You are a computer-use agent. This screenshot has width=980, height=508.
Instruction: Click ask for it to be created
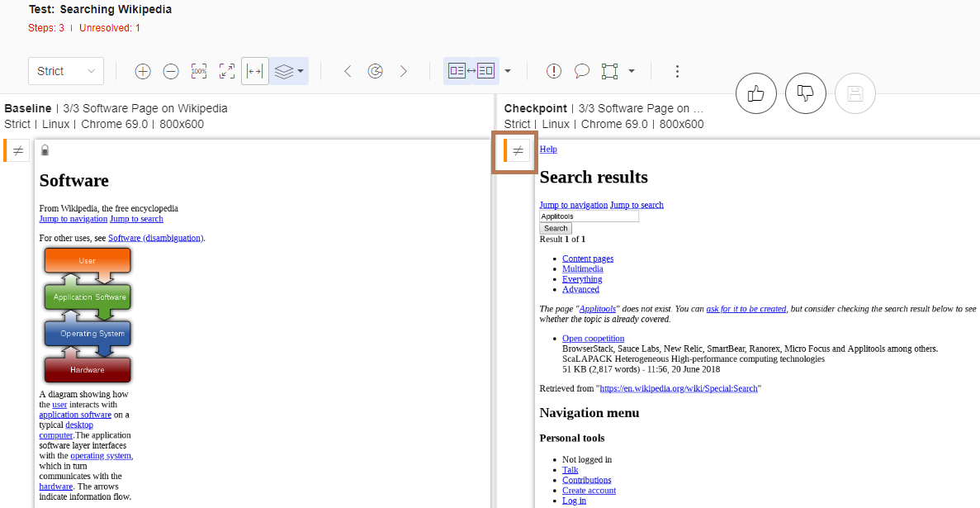746,308
